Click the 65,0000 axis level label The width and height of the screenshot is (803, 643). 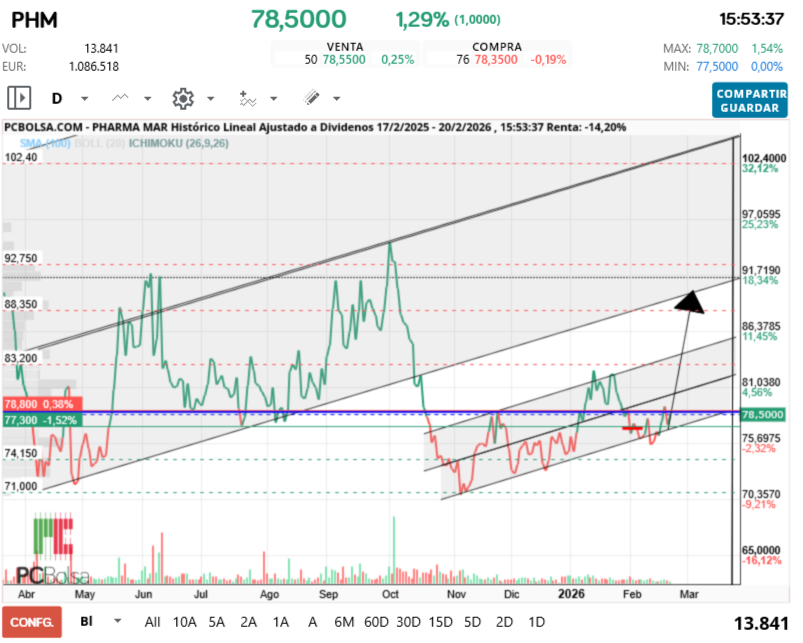click(761, 550)
